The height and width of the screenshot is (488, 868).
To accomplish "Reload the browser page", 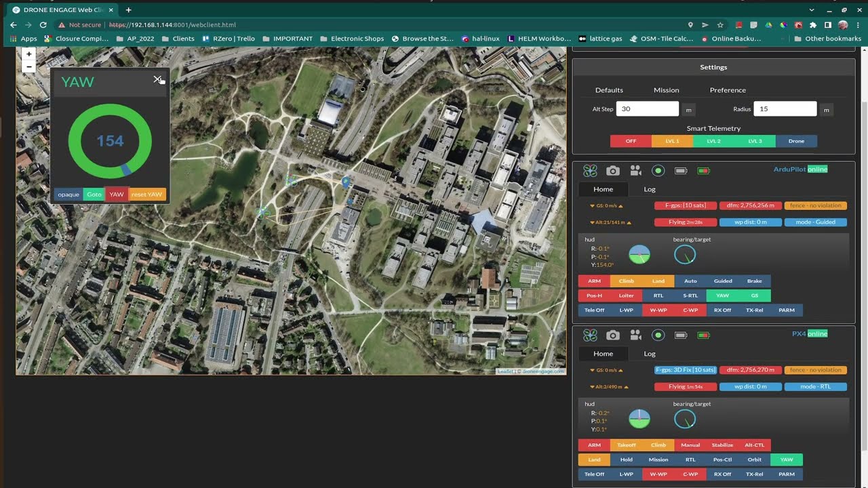I will coord(43,25).
